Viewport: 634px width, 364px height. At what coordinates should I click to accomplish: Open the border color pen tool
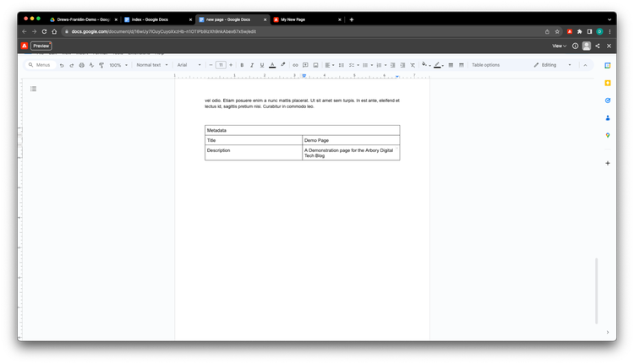click(438, 65)
